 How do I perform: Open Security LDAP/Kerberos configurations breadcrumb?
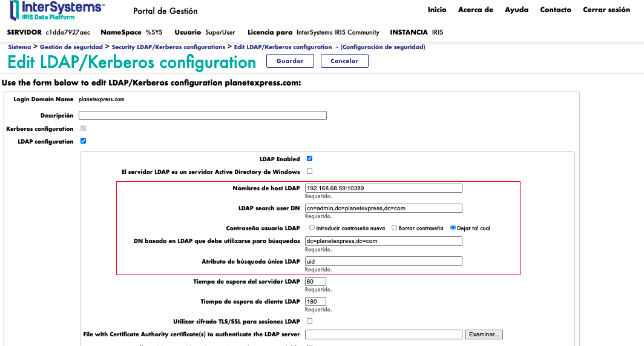(x=168, y=47)
